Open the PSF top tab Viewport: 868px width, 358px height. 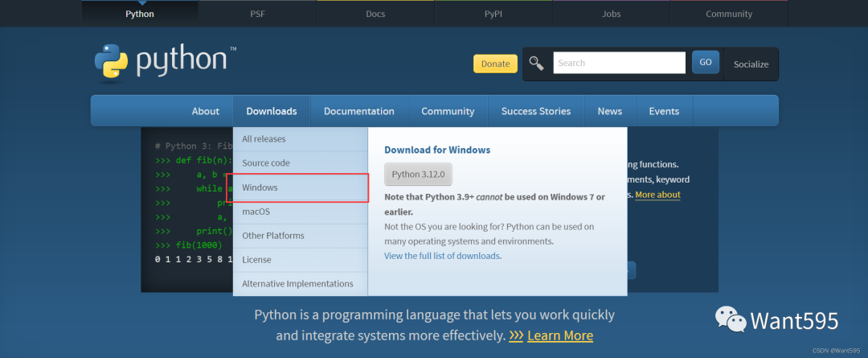coord(257,14)
